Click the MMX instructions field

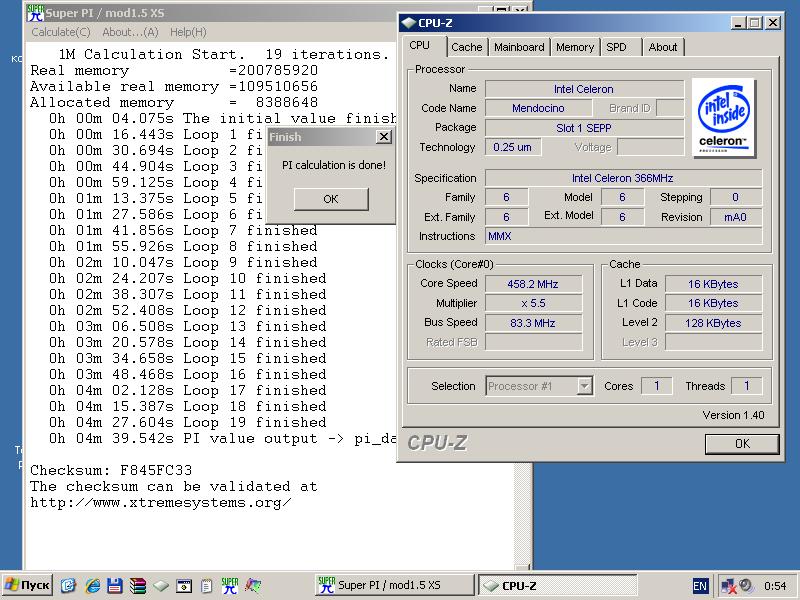[x=623, y=236]
